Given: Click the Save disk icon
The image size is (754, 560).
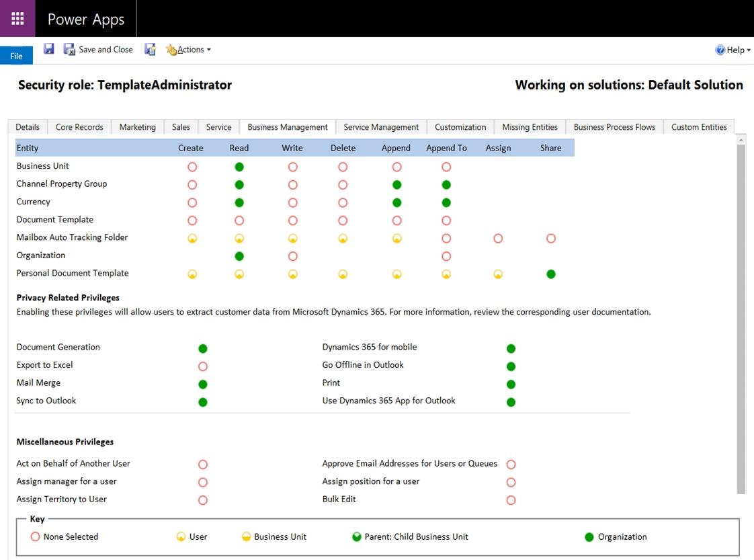Looking at the screenshot, I should point(48,49).
